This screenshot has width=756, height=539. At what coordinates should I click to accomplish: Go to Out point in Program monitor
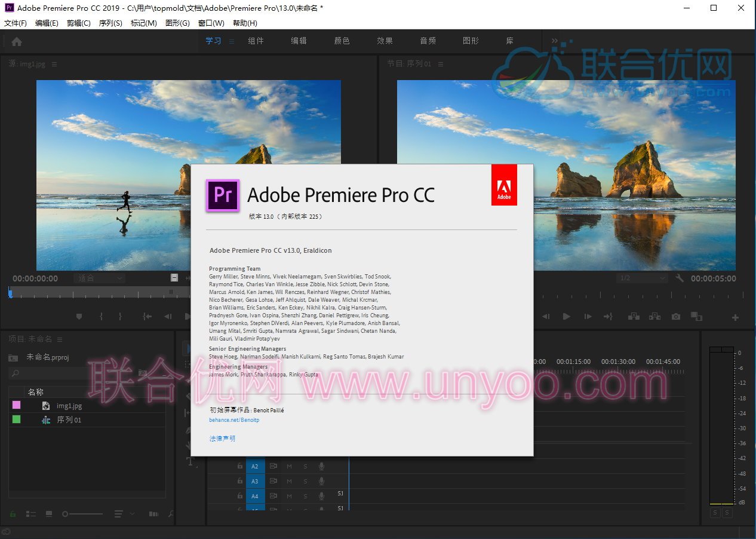609,317
